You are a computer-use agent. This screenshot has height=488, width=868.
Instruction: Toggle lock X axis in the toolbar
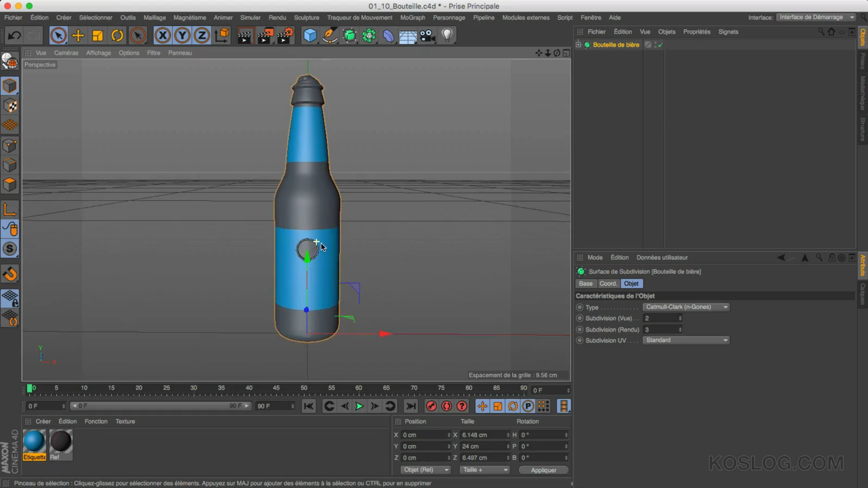click(x=162, y=35)
